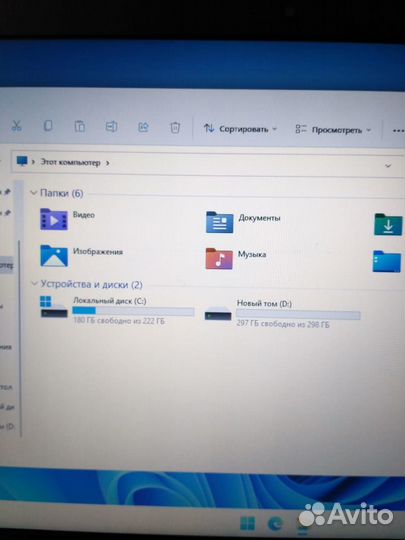Click 180 ГБ свободно из 222 ГБ text
This screenshot has width=405, height=540.
tap(118, 321)
